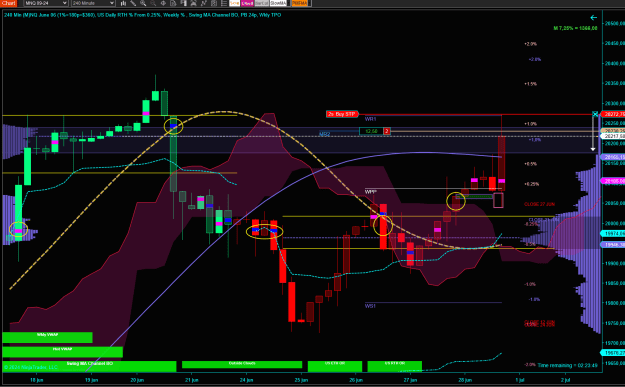Click the WPP level label
This screenshot has width=625, height=387.
[370, 192]
